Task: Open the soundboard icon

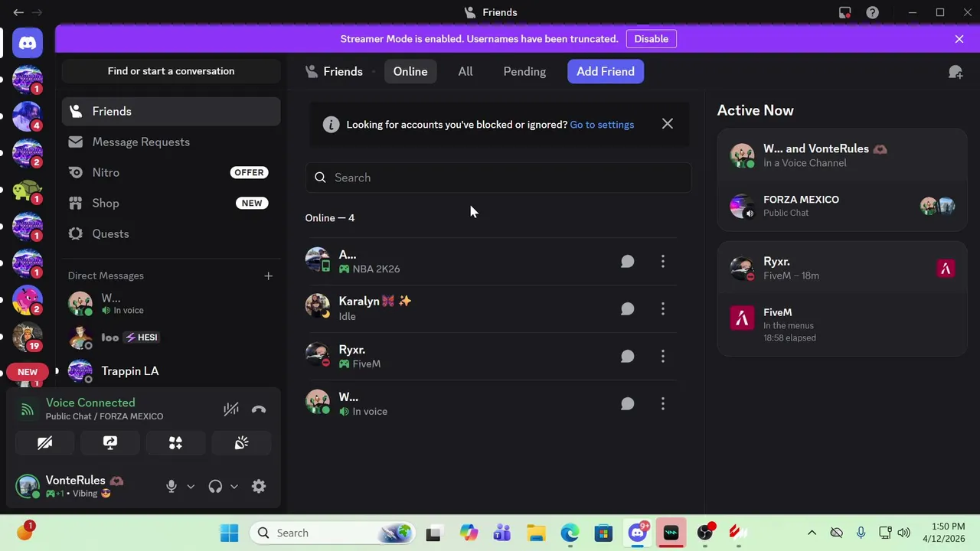Action: (x=241, y=443)
